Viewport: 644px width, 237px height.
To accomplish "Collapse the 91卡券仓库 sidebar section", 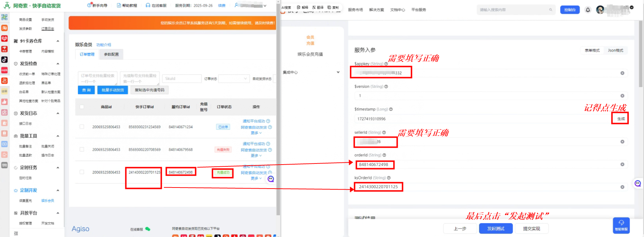I will coord(58,41).
